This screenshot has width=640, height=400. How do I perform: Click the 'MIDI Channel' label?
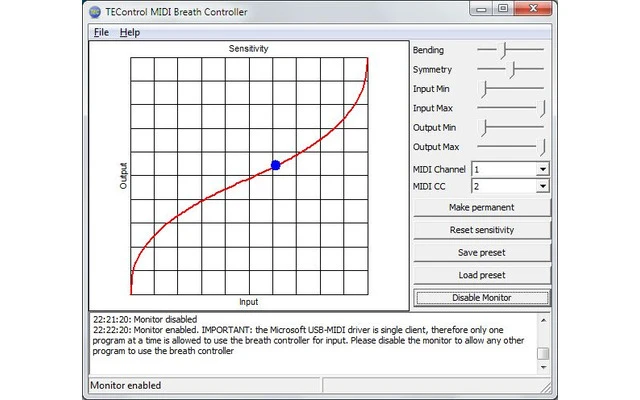[439, 169]
